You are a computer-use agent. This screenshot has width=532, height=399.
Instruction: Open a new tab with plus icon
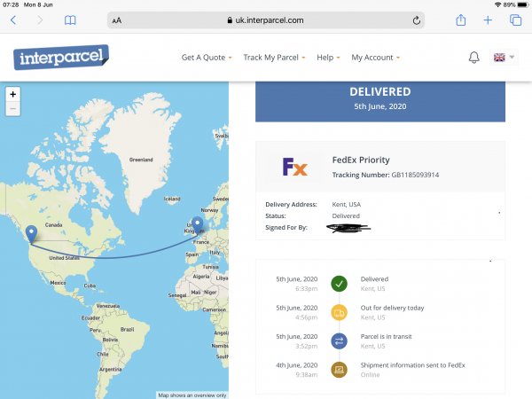[488, 20]
